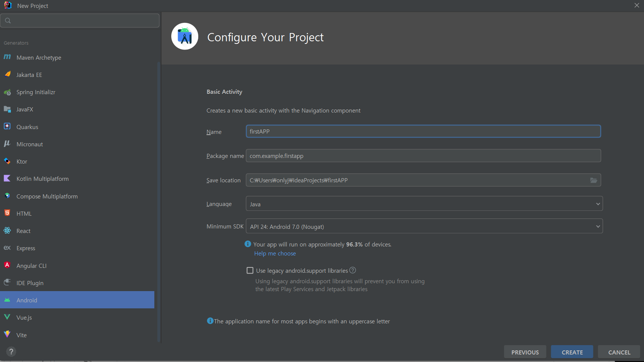Click the Vue.js V icon
Viewport: 644px width, 362px height.
tap(7, 317)
